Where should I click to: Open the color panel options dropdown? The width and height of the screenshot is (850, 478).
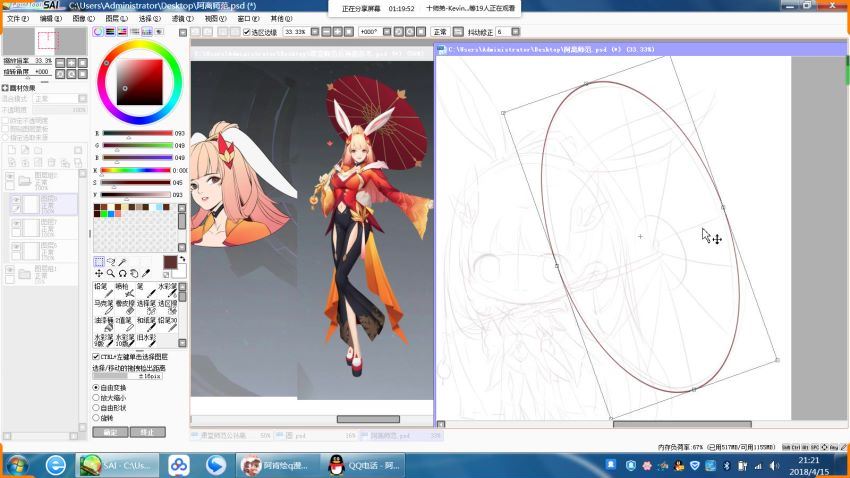[183, 33]
